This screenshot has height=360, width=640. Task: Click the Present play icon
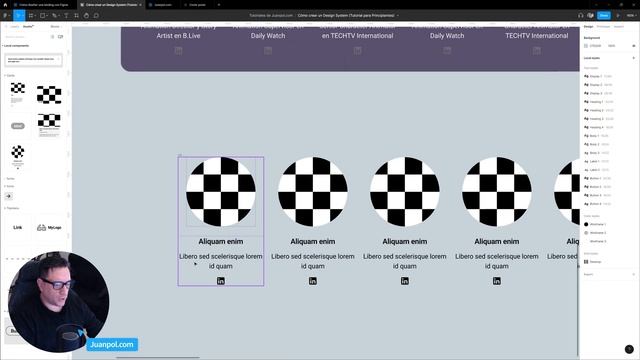[618, 16]
